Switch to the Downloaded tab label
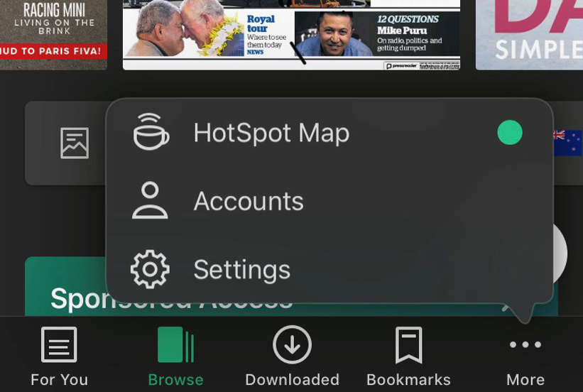Screen dimensions: 583x392 [292, 380]
